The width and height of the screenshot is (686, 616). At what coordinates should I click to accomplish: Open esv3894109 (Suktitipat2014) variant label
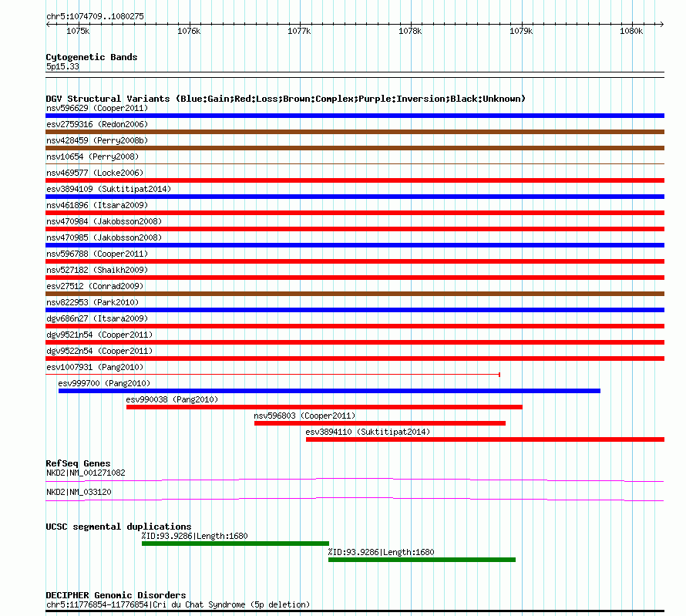click(x=109, y=189)
